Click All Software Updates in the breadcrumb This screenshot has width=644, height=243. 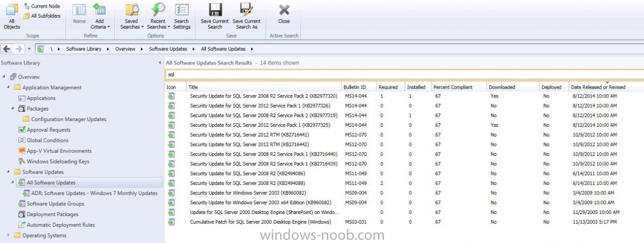tap(223, 49)
